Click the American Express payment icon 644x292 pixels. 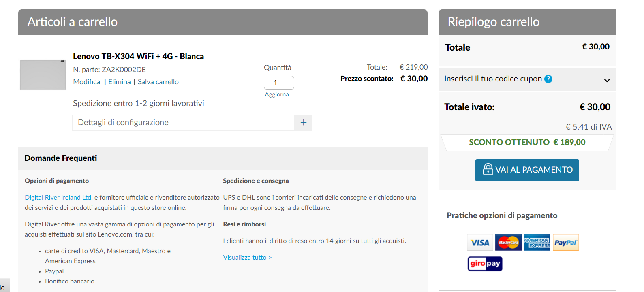(537, 243)
